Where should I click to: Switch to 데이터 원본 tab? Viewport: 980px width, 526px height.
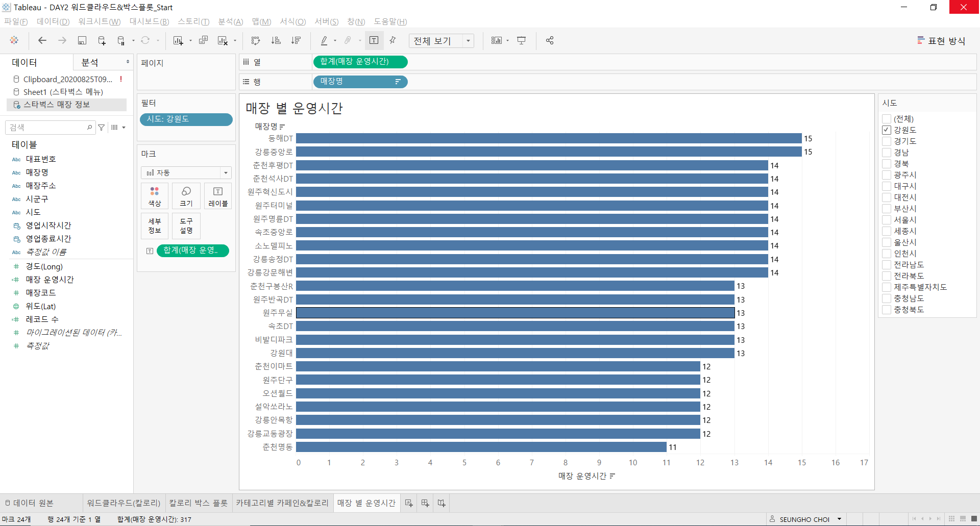[29, 503]
